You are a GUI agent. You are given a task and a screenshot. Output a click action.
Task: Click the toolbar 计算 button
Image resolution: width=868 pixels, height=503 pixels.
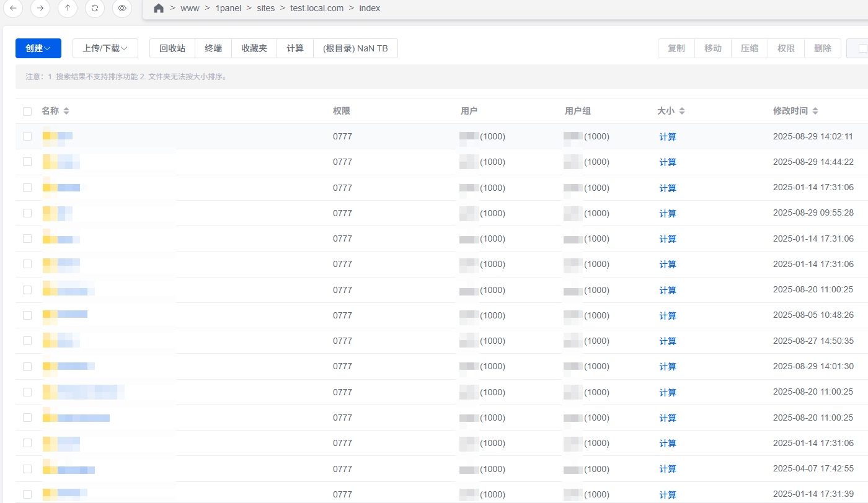pos(295,48)
